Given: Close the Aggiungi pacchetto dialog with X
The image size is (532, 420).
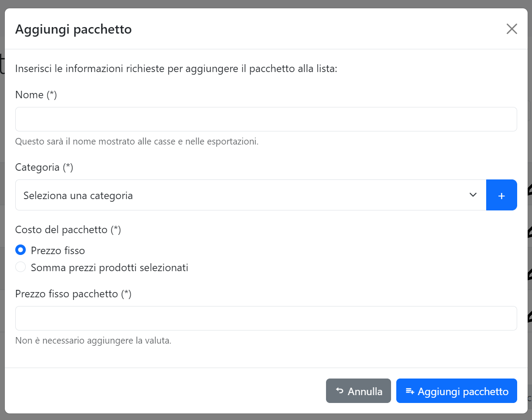Looking at the screenshot, I should point(511,29).
